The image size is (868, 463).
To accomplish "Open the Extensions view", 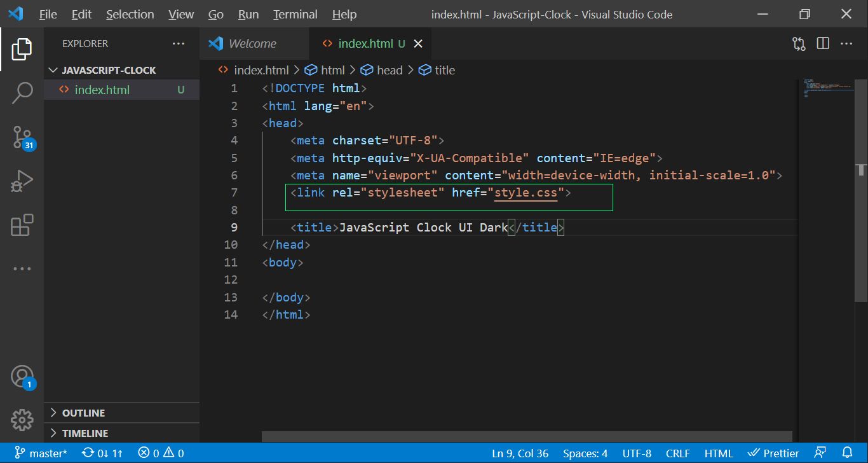I will (x=22, y=225).
